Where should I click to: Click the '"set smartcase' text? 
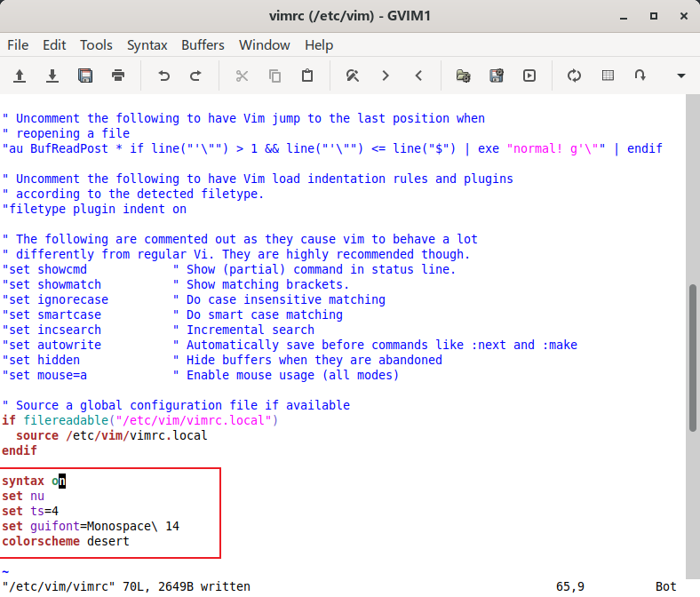[52, 314]
